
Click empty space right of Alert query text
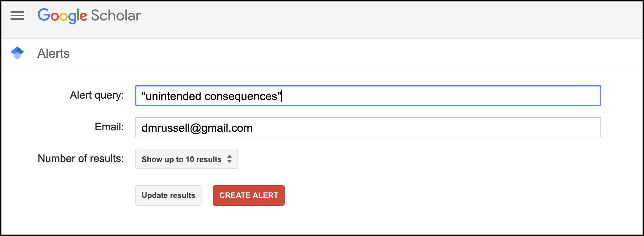tap(440, 96)
